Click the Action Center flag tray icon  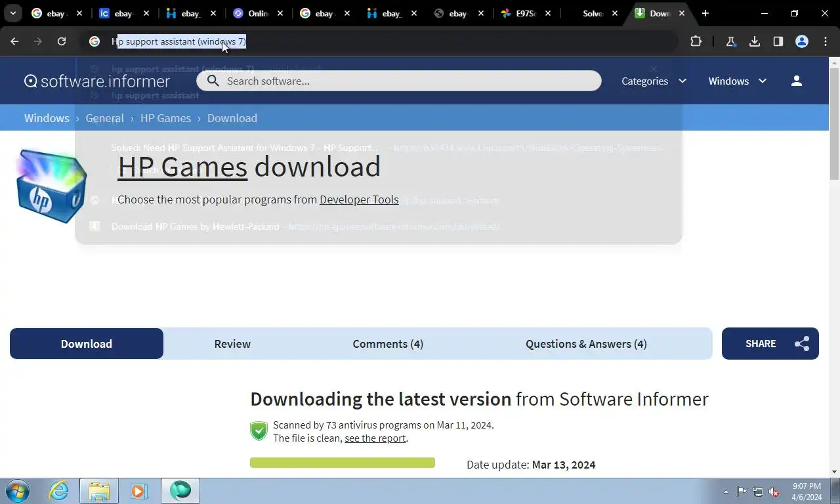pos(742,492)
